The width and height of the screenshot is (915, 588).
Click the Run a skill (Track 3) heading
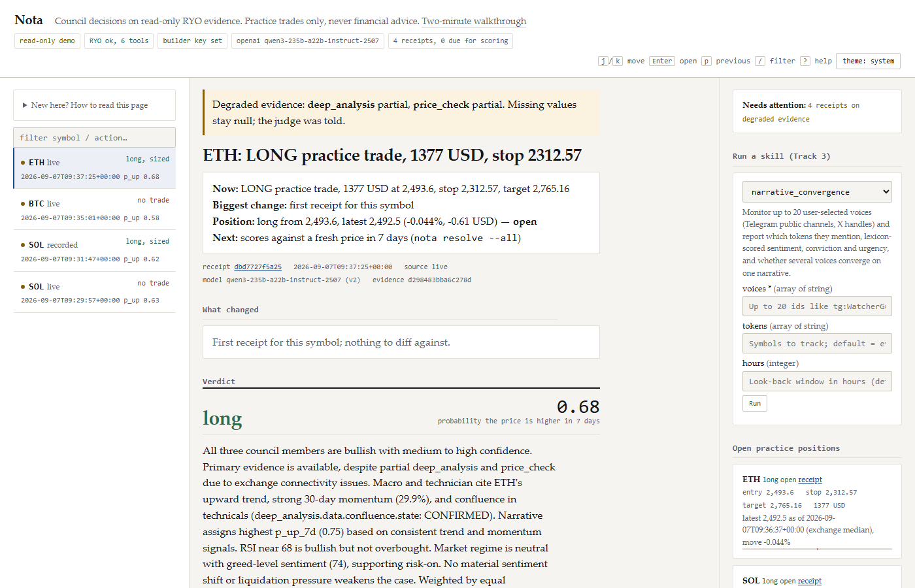point(782,156)
